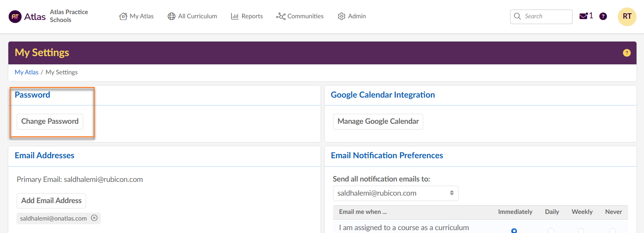Open the Reports menu
644x233 pixels.
tap(247, 16)
